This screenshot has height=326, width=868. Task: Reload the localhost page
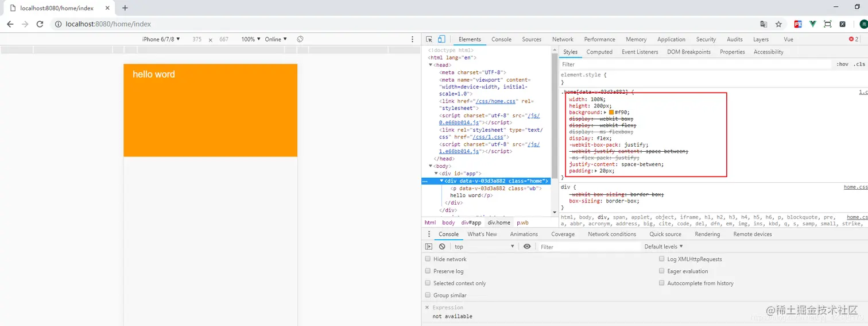pos(40,24)
